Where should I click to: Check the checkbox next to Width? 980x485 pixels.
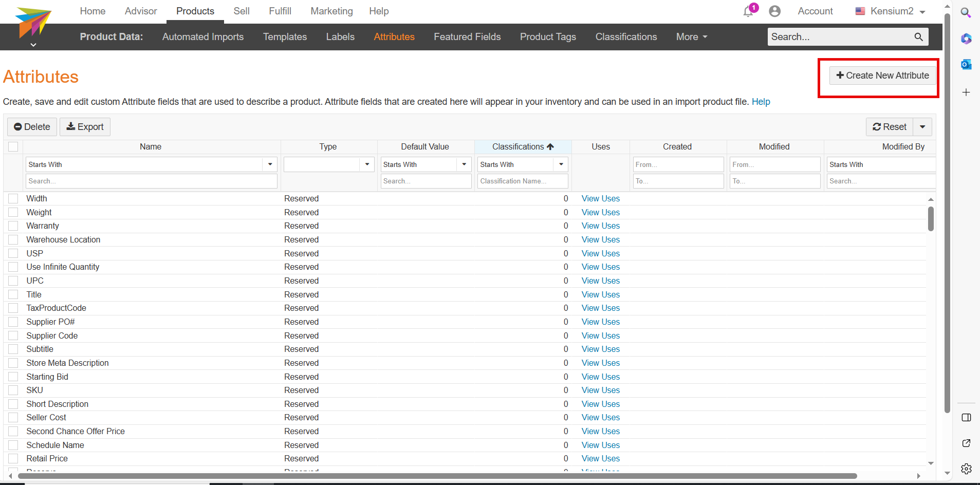click(13, 198)
